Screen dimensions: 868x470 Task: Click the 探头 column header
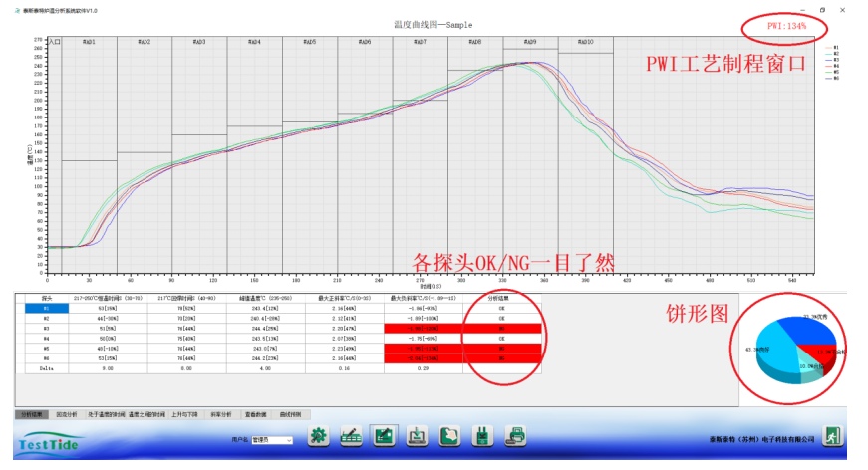click(x=47, y=299)
